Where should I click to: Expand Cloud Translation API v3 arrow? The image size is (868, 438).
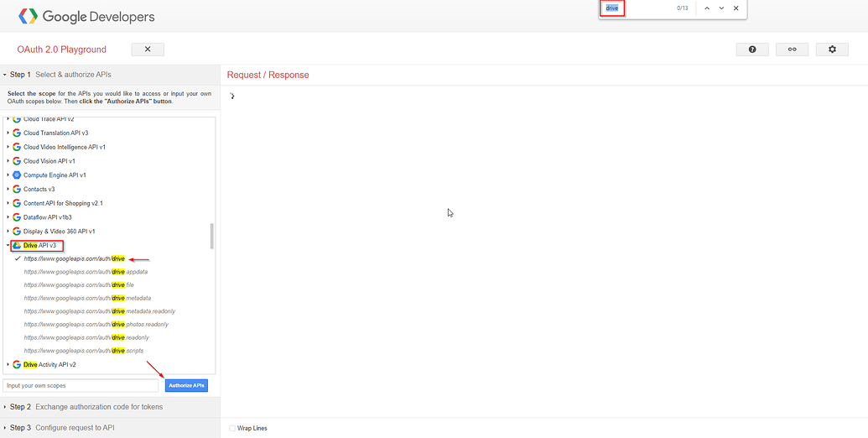click(8, 133)
